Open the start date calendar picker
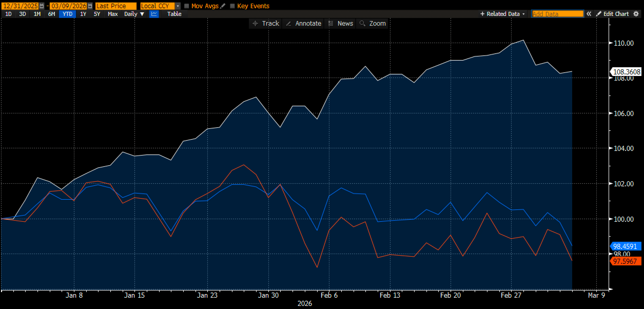Image resolution: width=644 pixels, height=309 pixels. (42, 6)
